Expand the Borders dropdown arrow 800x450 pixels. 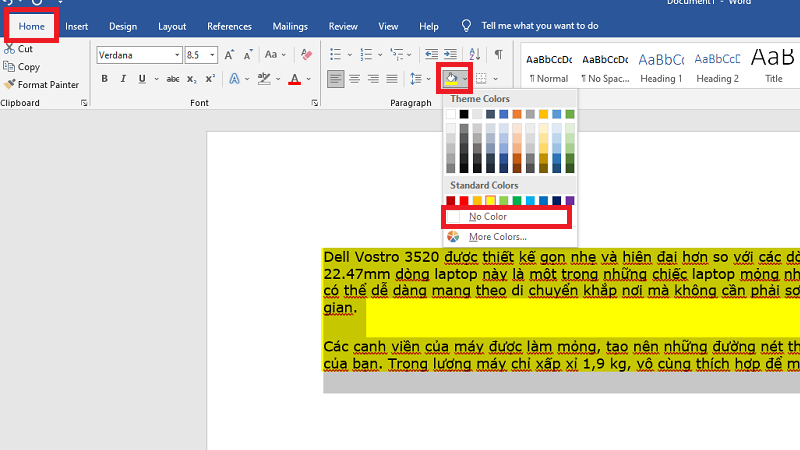click(495, 79)
